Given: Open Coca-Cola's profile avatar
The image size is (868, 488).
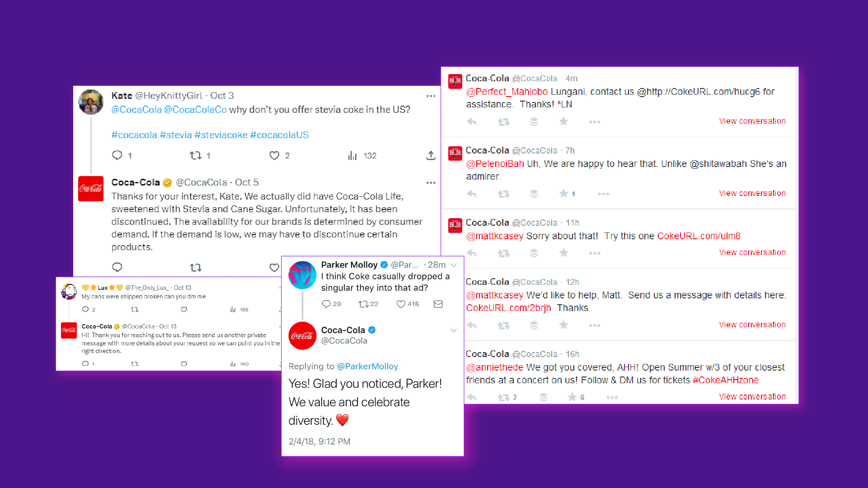Looking at the screenshot, I should tap(302, 335).
